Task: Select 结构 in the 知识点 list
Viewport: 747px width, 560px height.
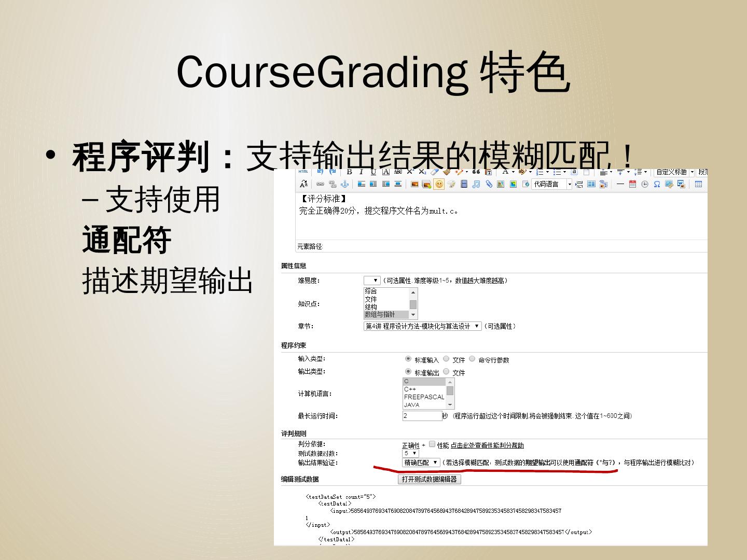Action: pyautogui.click(x=386, y=307)
